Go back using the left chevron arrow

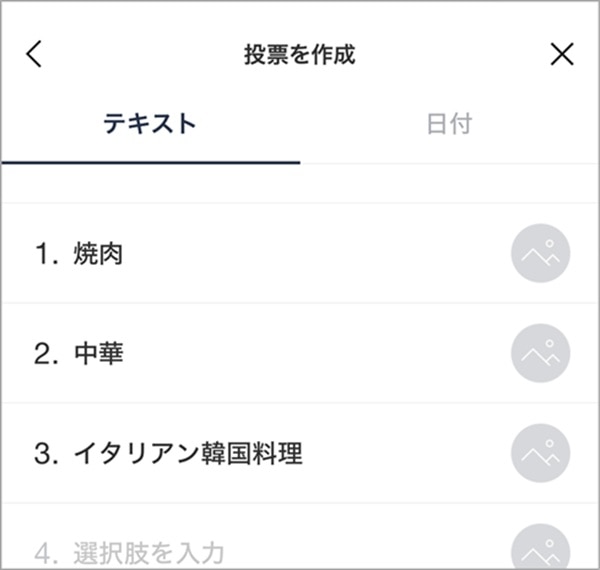[34, 54]
